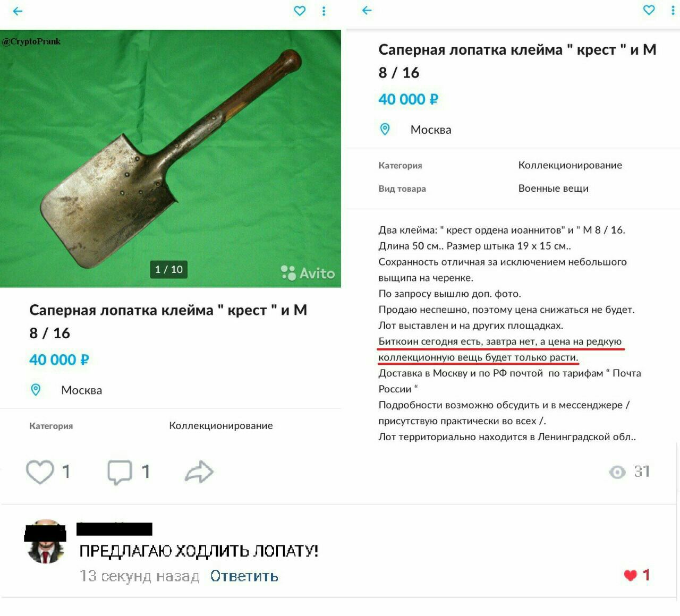Share the post with the arrow icon
The width and height of the screenshot is (680, 616).
(x=199, y=472)
